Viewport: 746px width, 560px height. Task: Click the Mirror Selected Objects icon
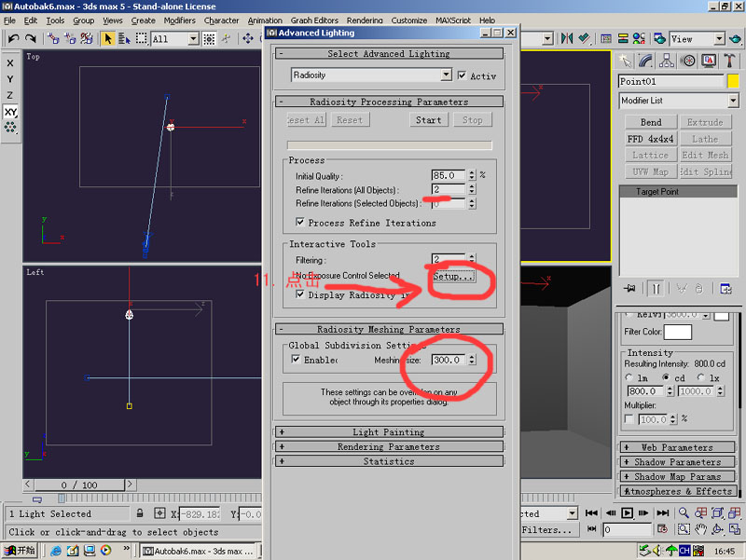[x=567, y=38]
